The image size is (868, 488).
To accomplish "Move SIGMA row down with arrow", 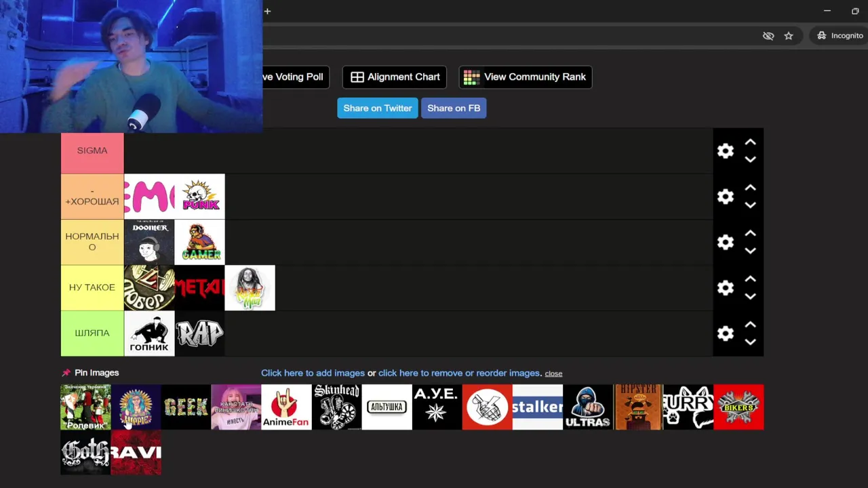I will [x=750, y=159].
